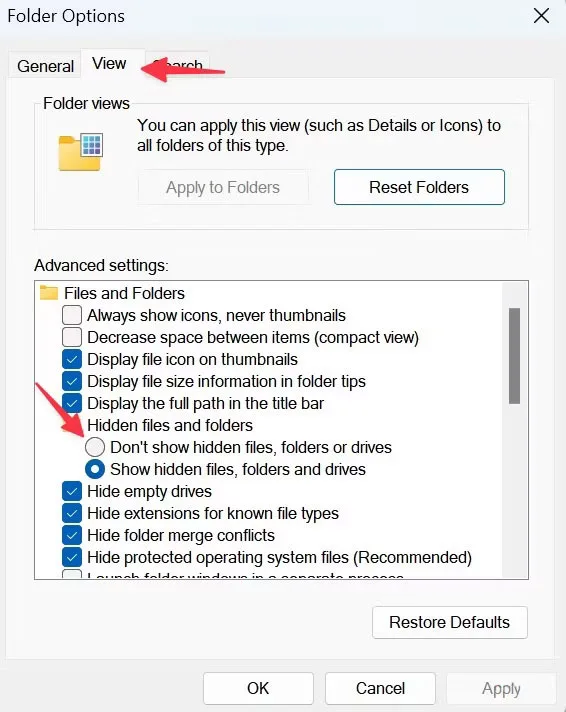This screenshot has height=712, width=566.
Task: Click the Reset Folders button
Action: coord(419,187)
